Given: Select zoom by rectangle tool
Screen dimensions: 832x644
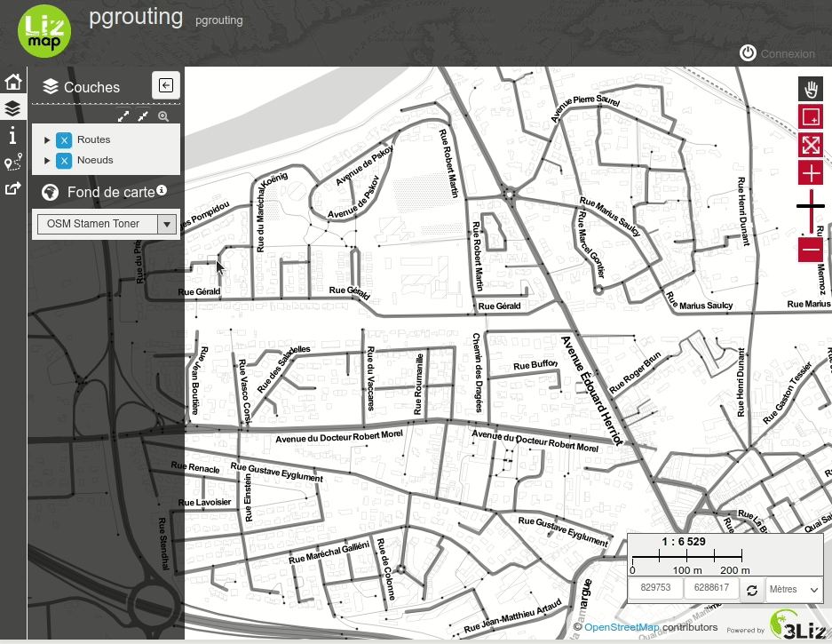Looking at the screenshot, I should pyautogui.click(x=810, y=116).
